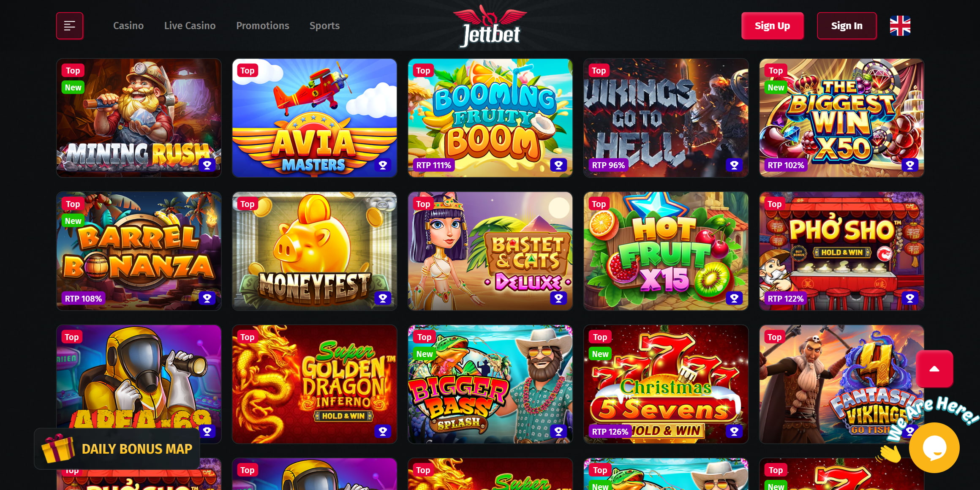
Task: Click the trophy icon on Hot Fruit x15
Action: pyautogui.click(x=734, y=298)
